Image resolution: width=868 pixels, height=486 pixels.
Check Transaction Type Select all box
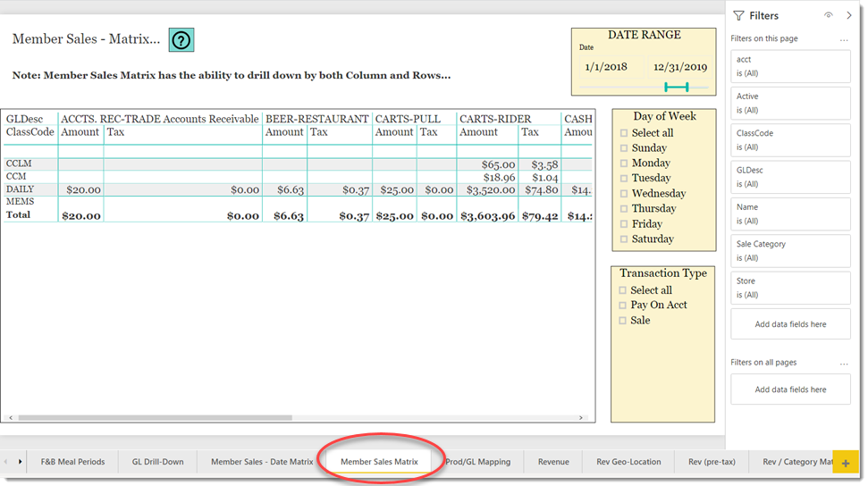(x=623, y=290)
